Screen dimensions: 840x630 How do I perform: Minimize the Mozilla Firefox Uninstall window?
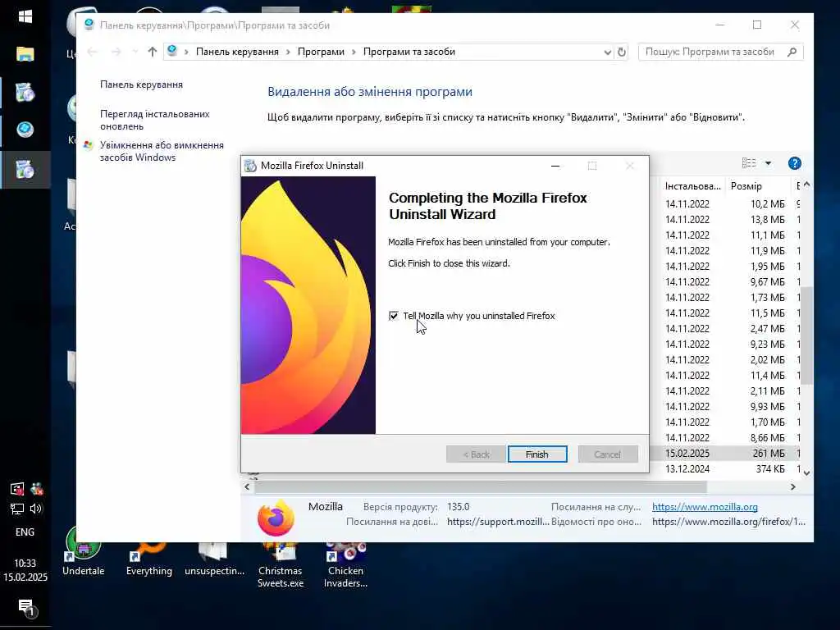click(x=555, y=166)
